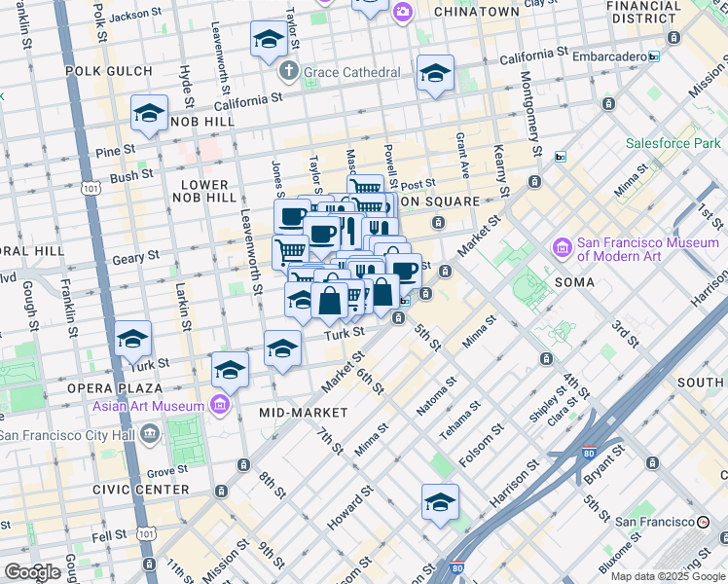
Task: Click the school marker above Grace Cathedral
Action: pyautogui.click(x=269, y=40)
